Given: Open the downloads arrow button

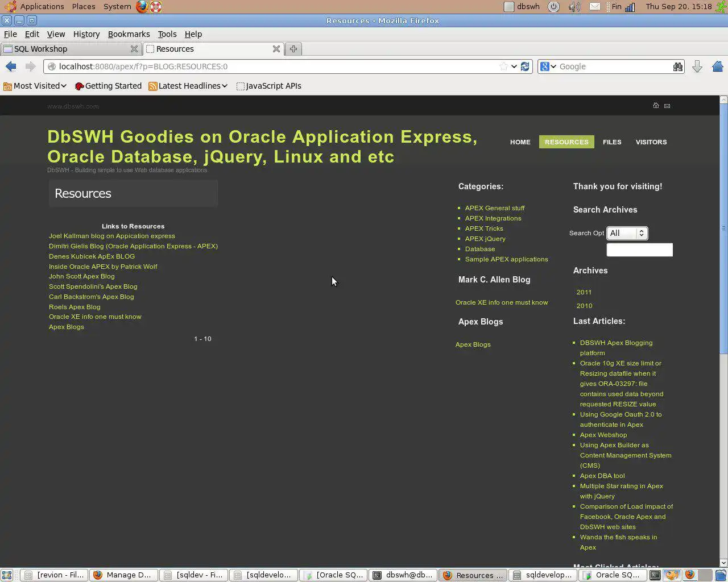Looking at the screenshot, I should (x=697, y=66).
